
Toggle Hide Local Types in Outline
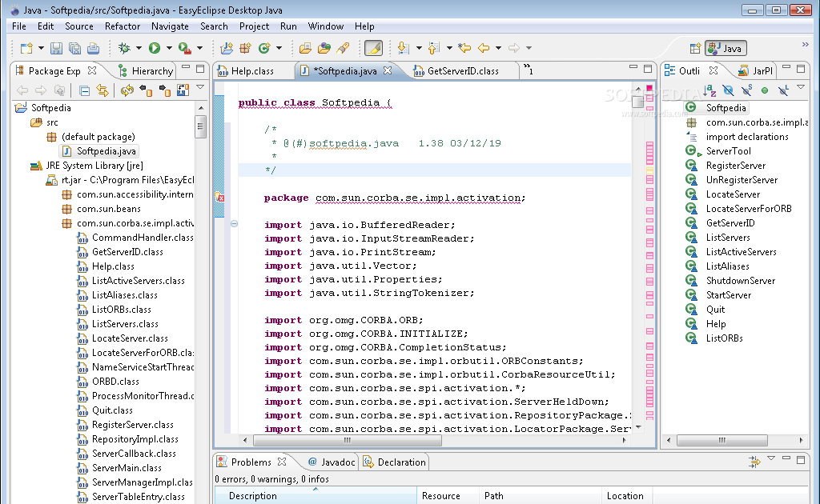[783, 91]
